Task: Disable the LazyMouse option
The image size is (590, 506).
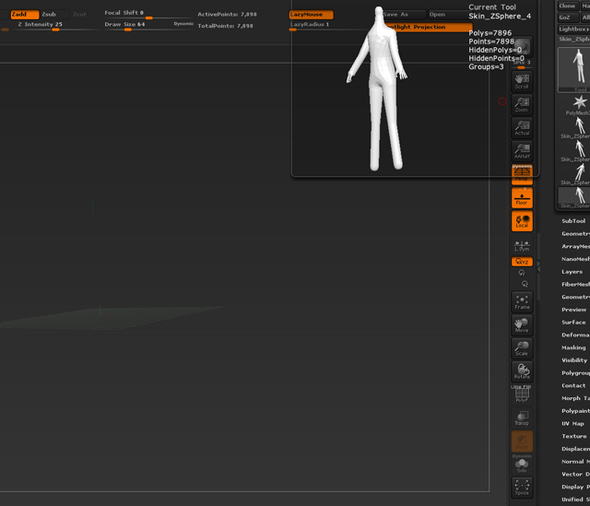Action: [x=311, y=14]
